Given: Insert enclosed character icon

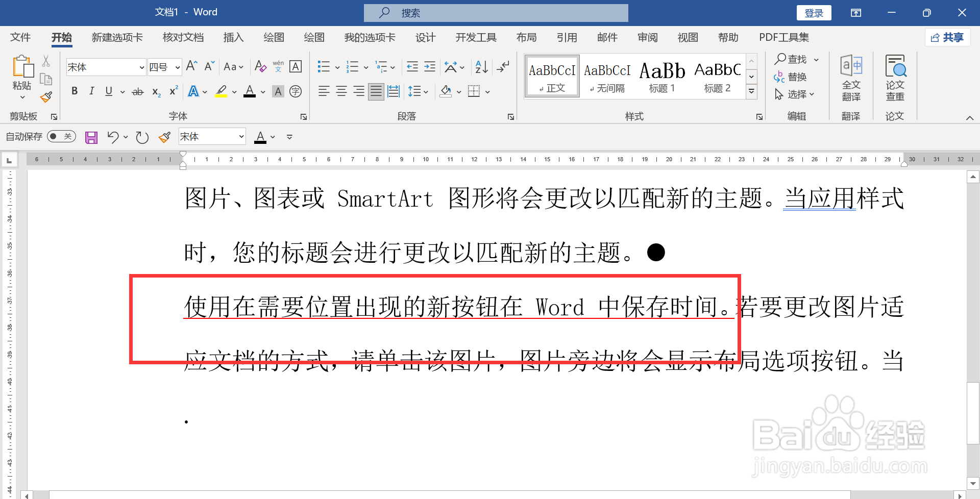Looking at the screenshot, I should [296, 92].
